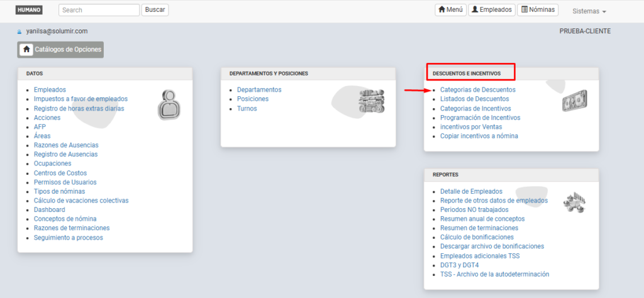Click the HUMANO logo in header

pyautogui.click(x=29, y=10)
